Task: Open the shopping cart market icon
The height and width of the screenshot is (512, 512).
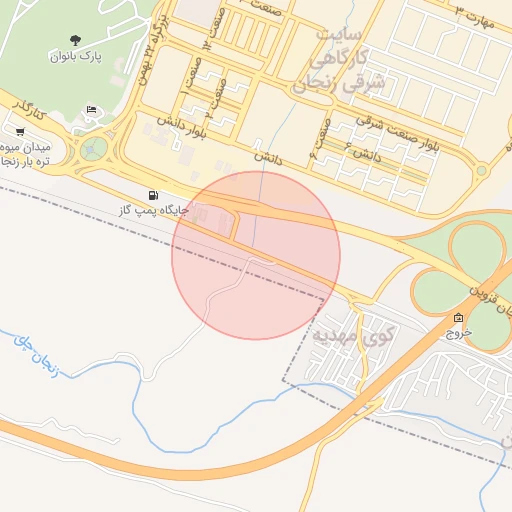Action: point(20,132)
